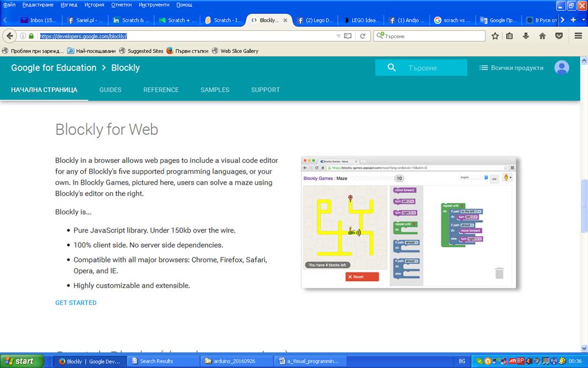Screen dimensions: 588x368
Task: Click the tab overflow chevron
Action: click(x=563, y=19)
